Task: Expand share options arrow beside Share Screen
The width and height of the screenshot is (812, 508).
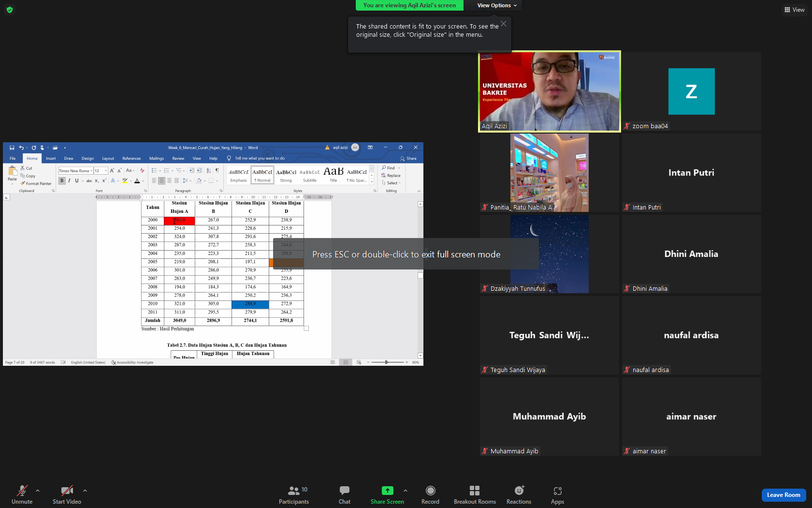Action: click(x=406, y=491)
